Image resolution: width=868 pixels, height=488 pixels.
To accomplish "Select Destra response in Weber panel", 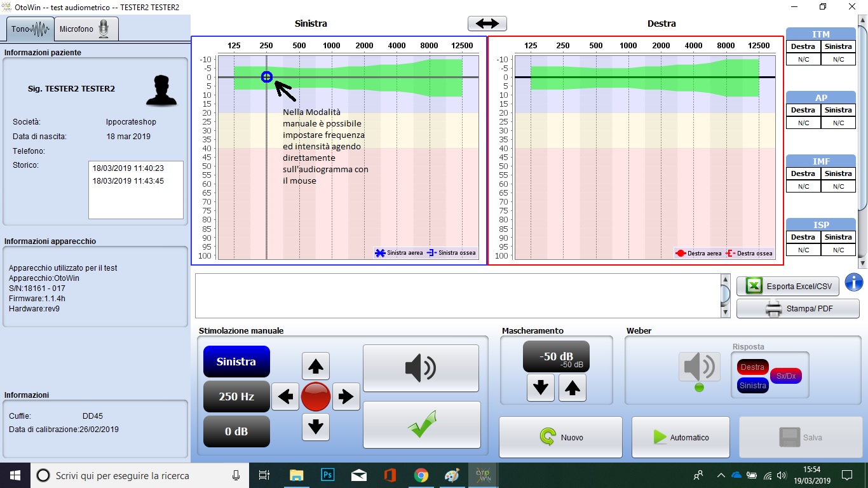I will (x=752, y=367).
